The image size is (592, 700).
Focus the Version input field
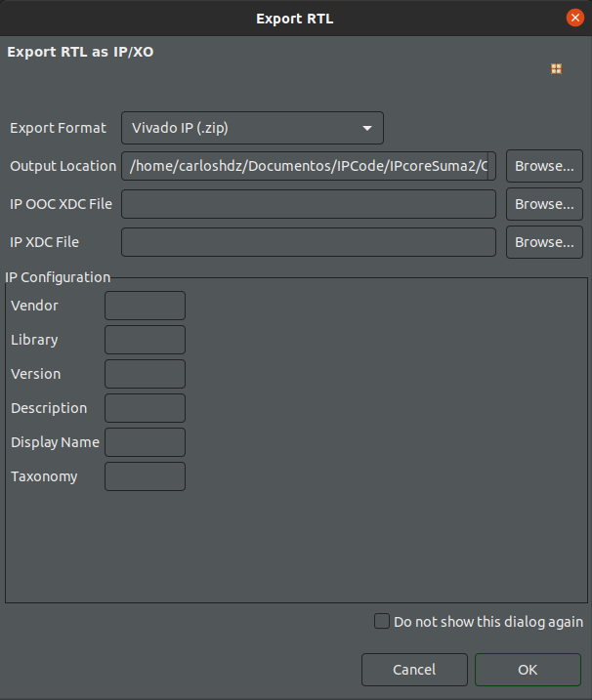[x=146, y=374]
